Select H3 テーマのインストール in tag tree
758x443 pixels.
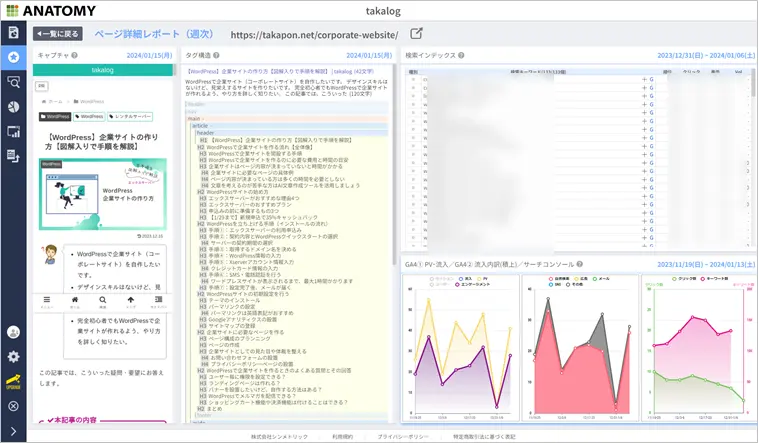[x=230, y=300]
